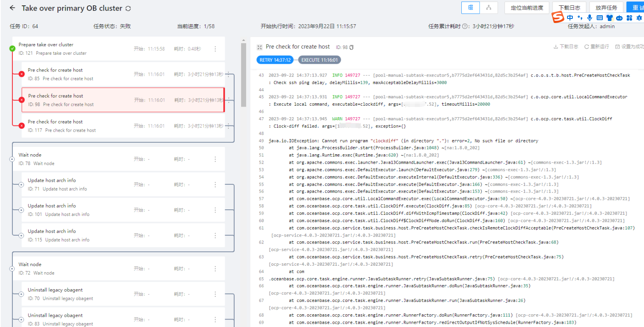This screenshot has height=327, width=644.
Task: Expand the log panel using the fullscreen icon
Action: tap(259, 47)
